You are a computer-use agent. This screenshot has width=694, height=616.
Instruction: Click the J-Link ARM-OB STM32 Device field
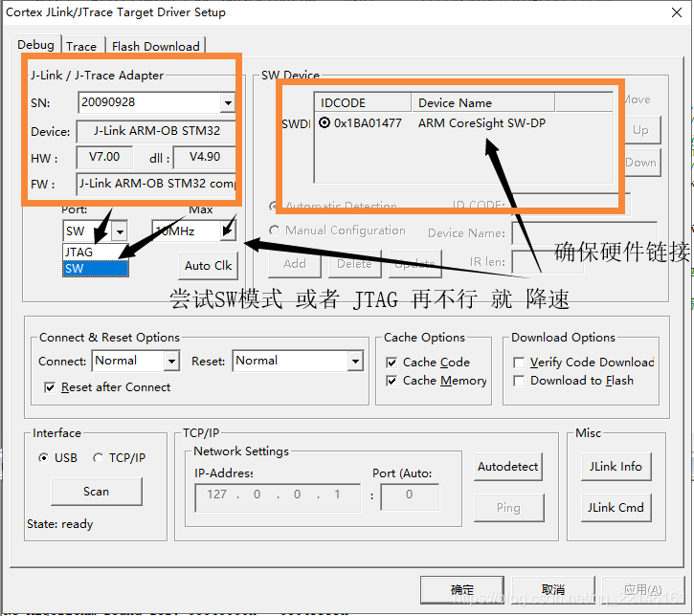click(x=156, y=131)
